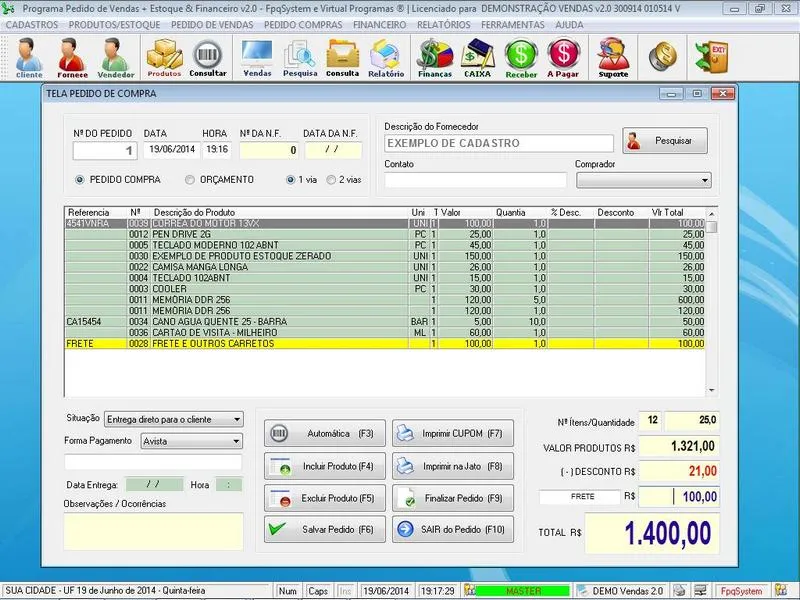Select the ORÇAMENTO radio option

coord(190,180)
